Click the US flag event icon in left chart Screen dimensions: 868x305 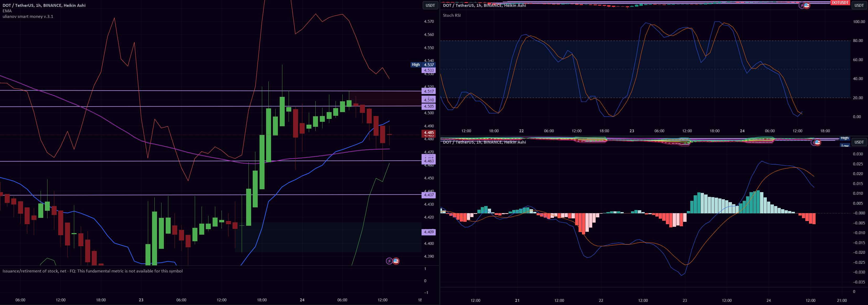point(396,261)
